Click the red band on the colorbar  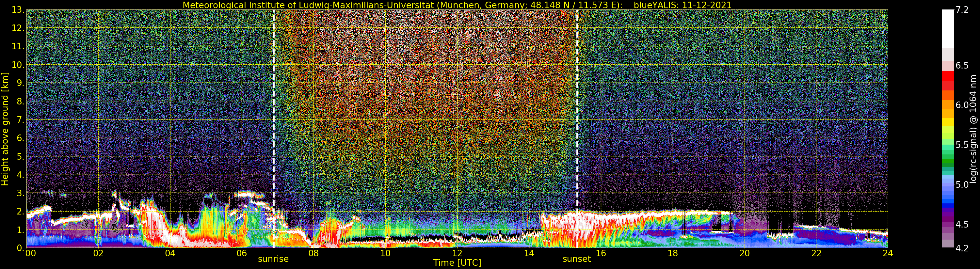(948, 81)
